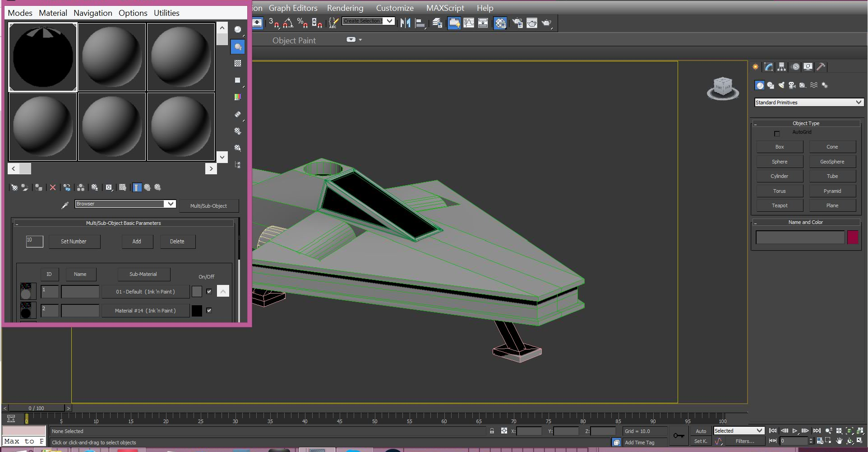Click Go Forward to Sibling icon
Viewport: 868px width, 452px height.
point(157,187)
